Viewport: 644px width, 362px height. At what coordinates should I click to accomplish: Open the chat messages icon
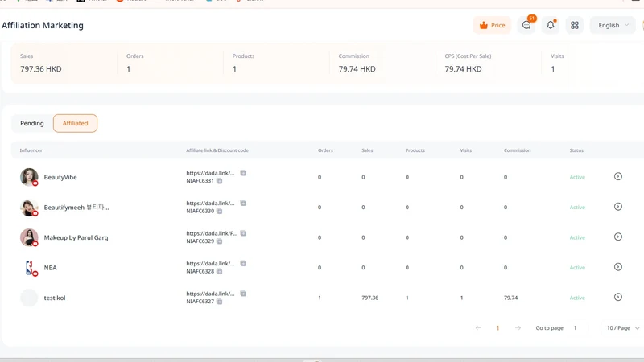pyautogui.click(x=526, y=25)
